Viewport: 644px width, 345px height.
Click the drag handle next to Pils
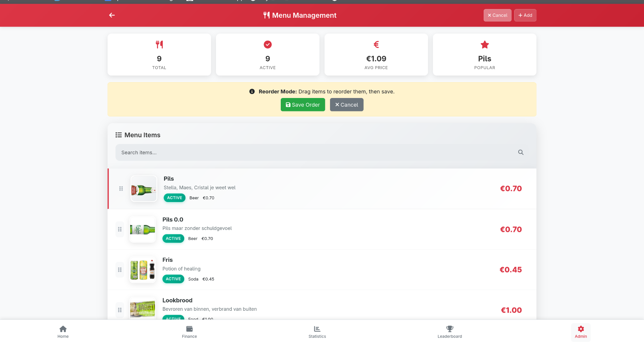121,189
